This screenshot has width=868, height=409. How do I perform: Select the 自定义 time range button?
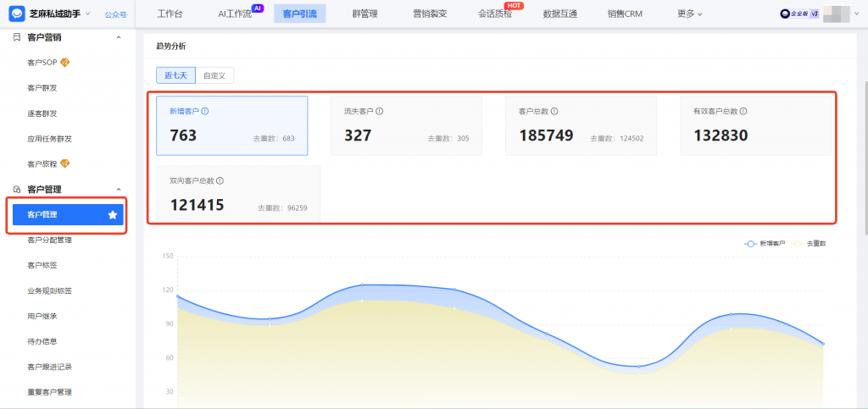[214, 75]
